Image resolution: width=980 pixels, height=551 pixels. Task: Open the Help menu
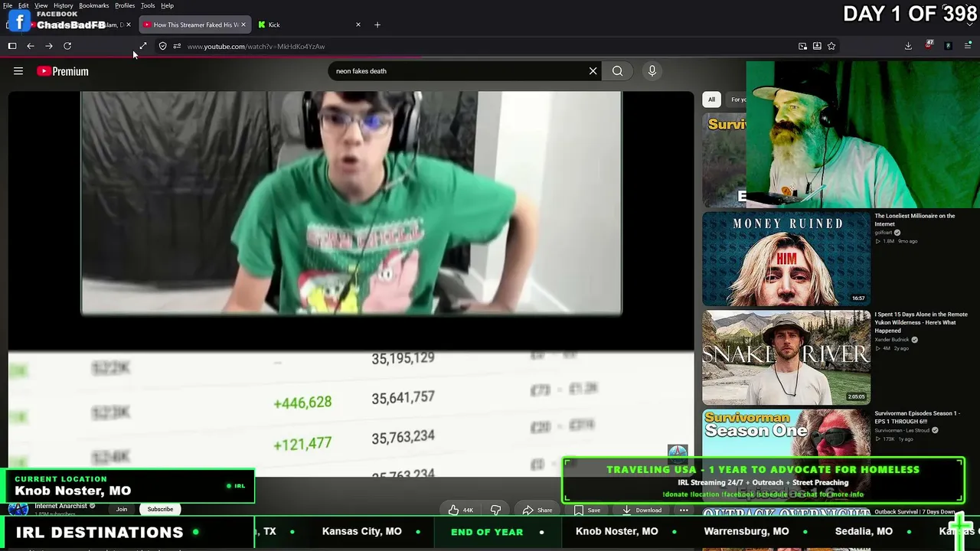[x=167, y=5]
